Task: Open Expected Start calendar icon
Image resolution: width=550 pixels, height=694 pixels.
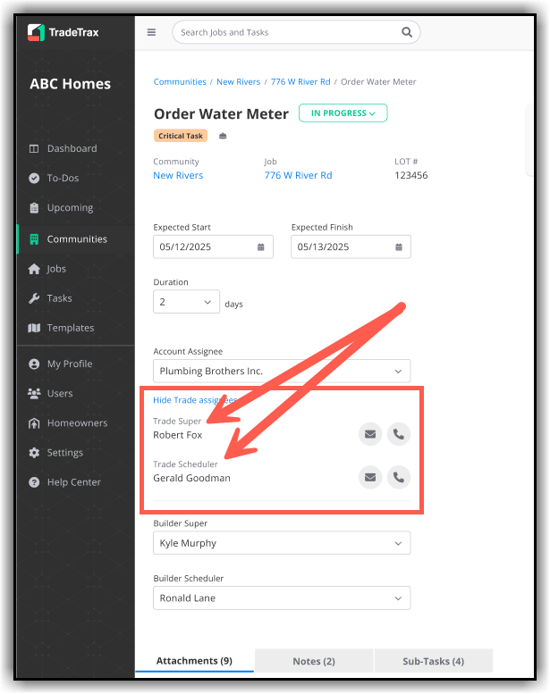Action: [261, 247]
